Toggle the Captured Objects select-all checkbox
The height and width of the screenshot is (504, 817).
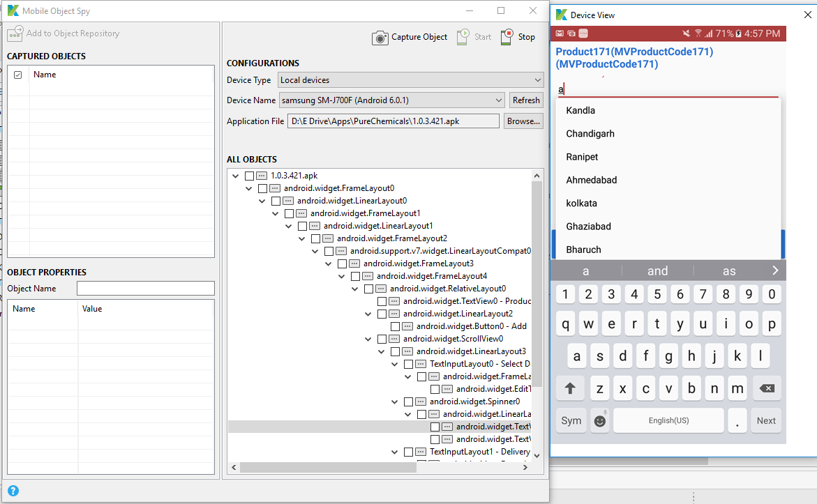click(18, 75)
